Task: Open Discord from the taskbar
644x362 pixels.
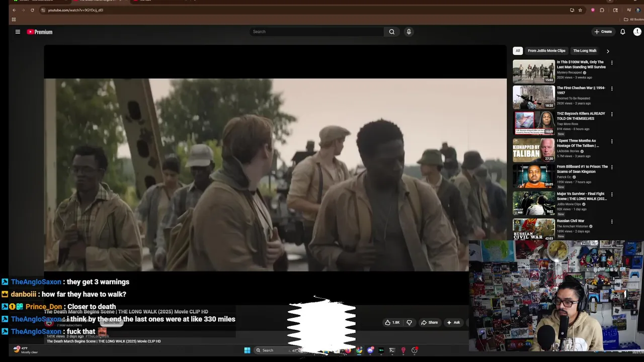Action: point(370,350)
